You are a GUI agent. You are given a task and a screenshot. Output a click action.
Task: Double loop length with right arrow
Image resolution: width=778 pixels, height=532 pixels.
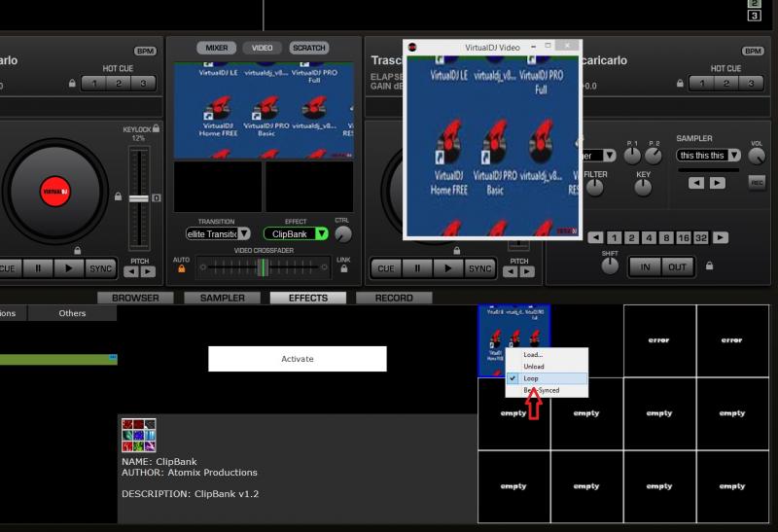click(x=721, y=237)
